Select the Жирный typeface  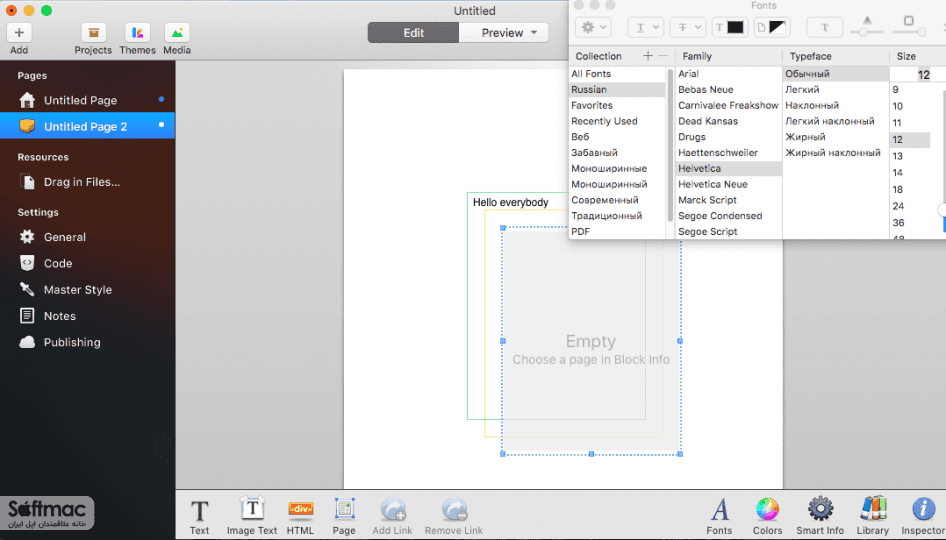point(805,137)
